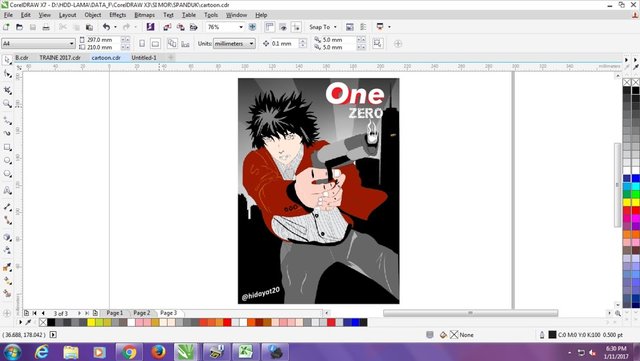Click the Import icon
This screenshot has height=361, width=640.
[167, 27]
